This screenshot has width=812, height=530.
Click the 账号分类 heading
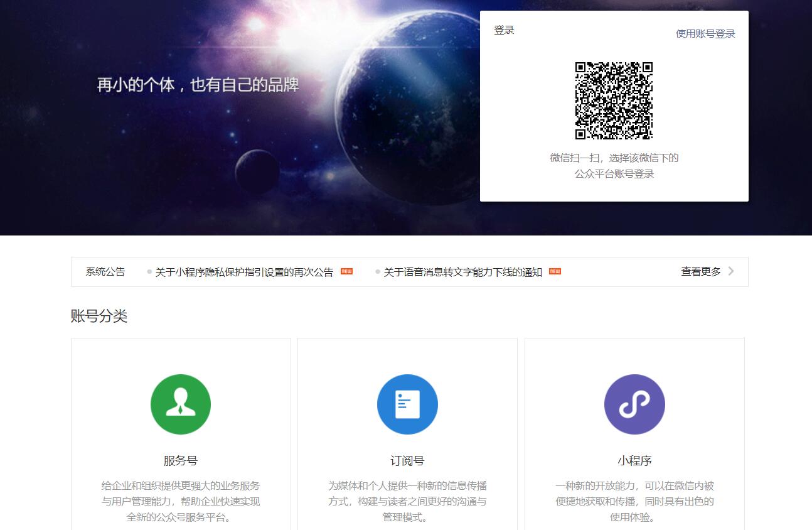pyautogui.click(x=99, y=316)
